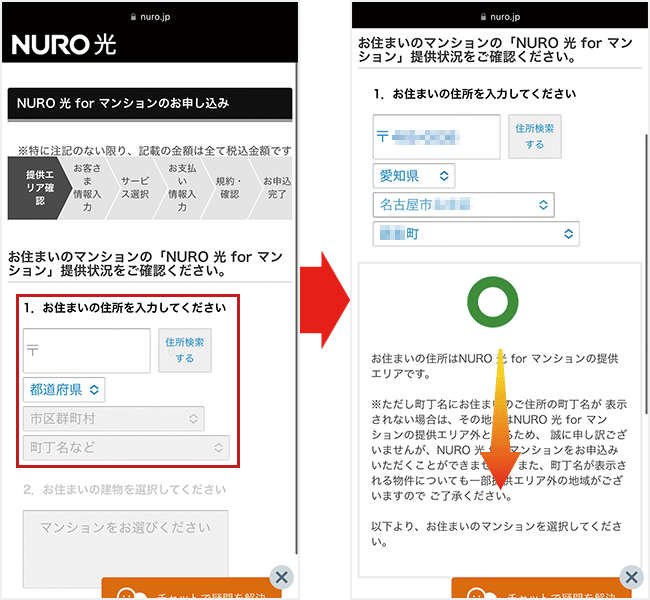Click the lock icon in right address bar

click(x=483, y=17)
